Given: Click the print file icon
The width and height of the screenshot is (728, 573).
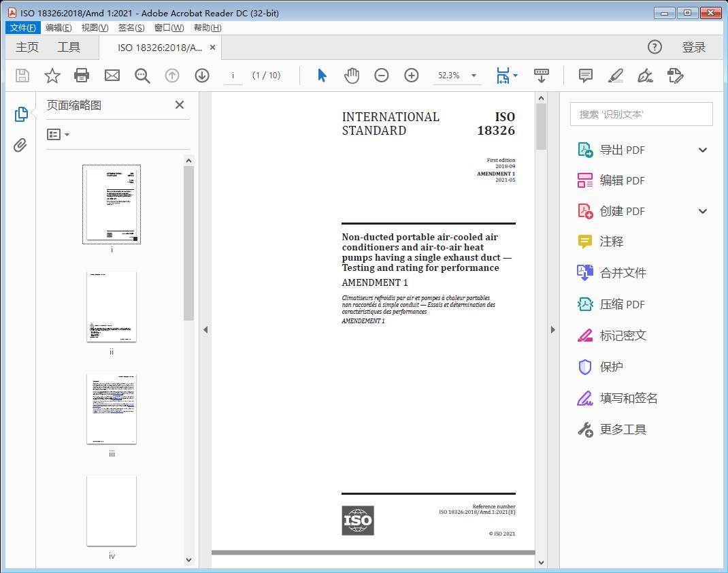Looking at the screenshot, I should (x=82, y=76).
